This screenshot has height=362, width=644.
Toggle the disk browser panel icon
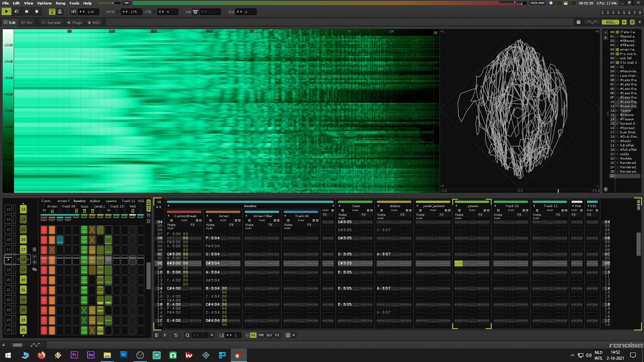coord(632,22)
